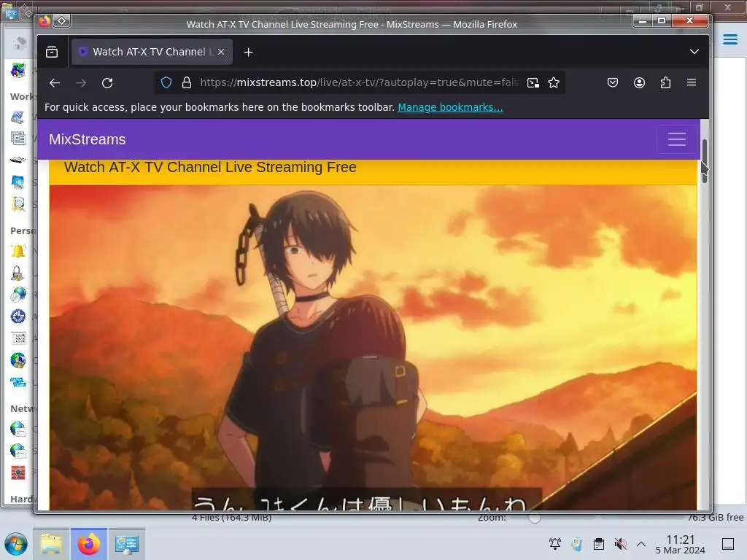Open video in Picture-in-Picture from address bar
Screen dimensions: 747x560
click(x=533, y=83)
